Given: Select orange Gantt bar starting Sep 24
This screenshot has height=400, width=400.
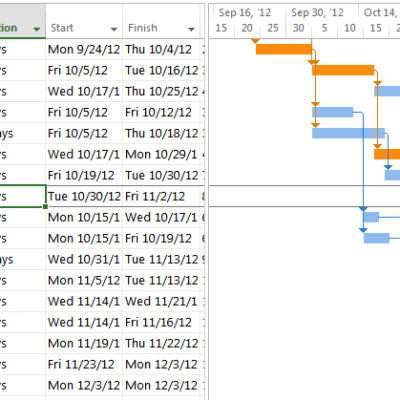Looking at the screenshot, I should [284, 49].
